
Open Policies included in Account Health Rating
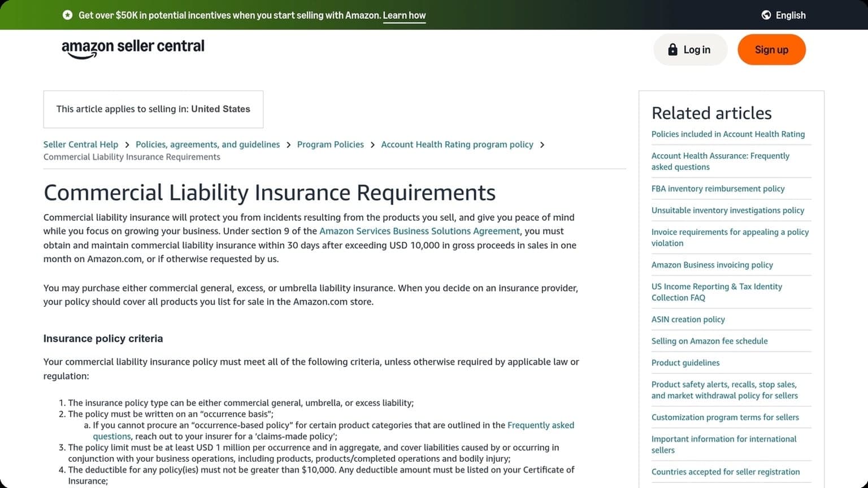coord(728,134)
